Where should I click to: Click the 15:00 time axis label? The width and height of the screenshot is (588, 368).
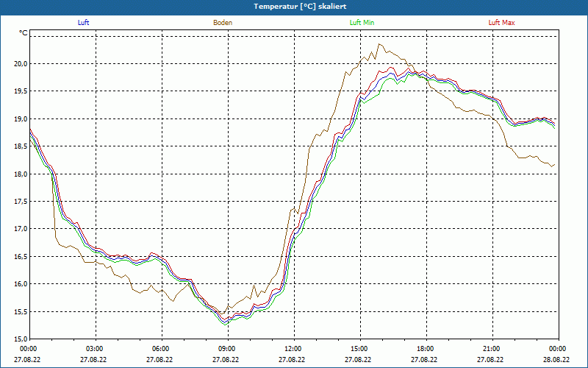(x=359, y=349)
